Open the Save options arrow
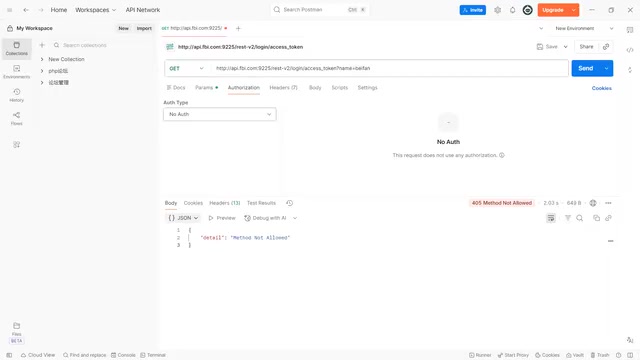640x360 pixels. (x=565, y=47)
